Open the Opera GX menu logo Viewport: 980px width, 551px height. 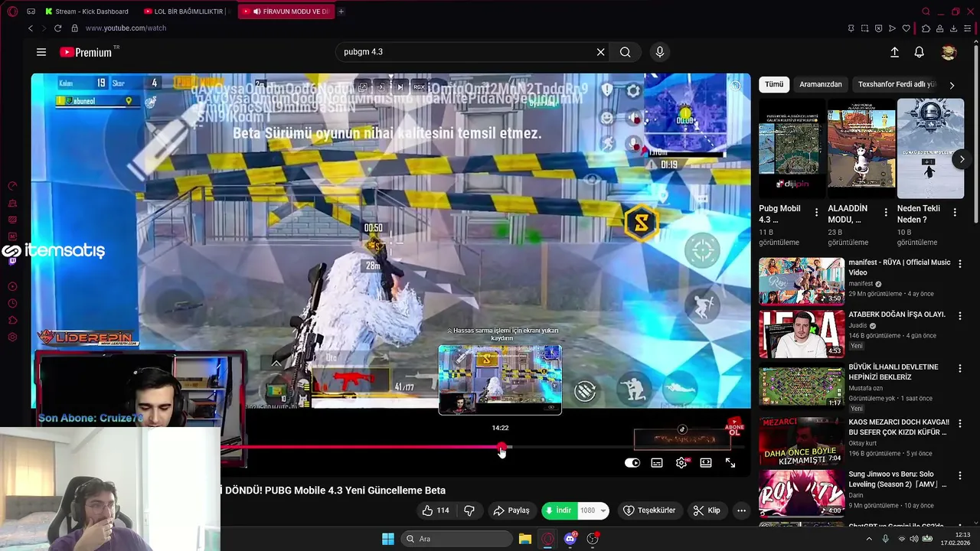coord(12,11)
